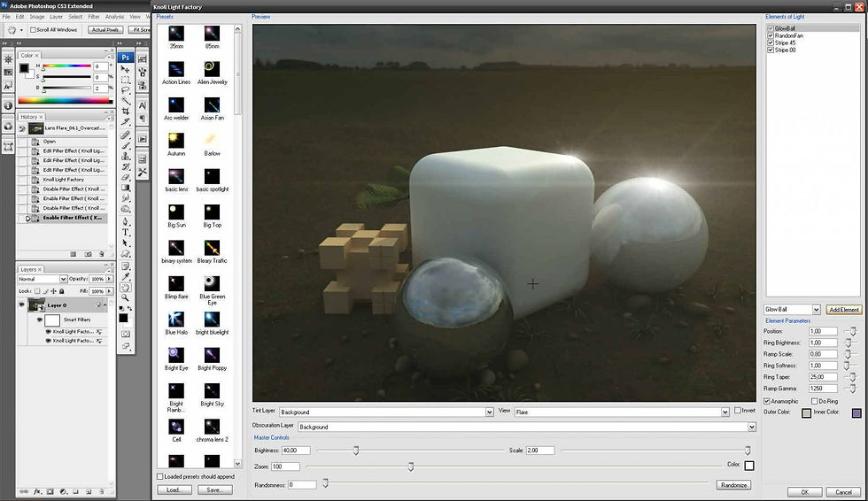Viewport: 868px width, 501px height.
Task: Open the layer blend mode Normal dropdown
Action: pos(63,279)
